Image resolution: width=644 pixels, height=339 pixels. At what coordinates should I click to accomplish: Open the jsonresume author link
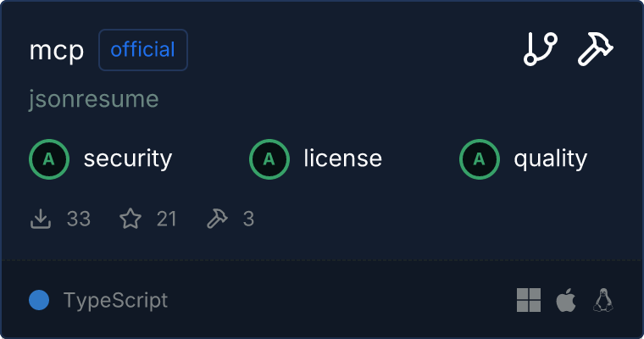(x=93, y=99)
